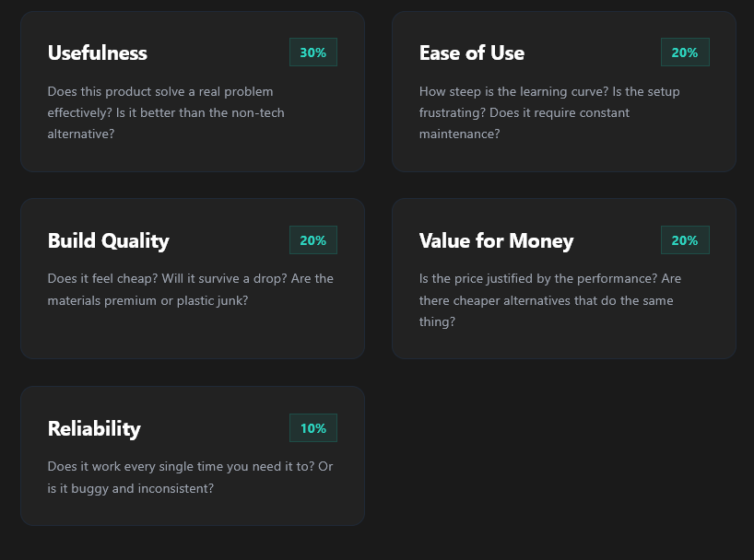Click the Value for Money heading
Image resolution: width=754 pixels, height=560 pixels.
click(496, 241)
